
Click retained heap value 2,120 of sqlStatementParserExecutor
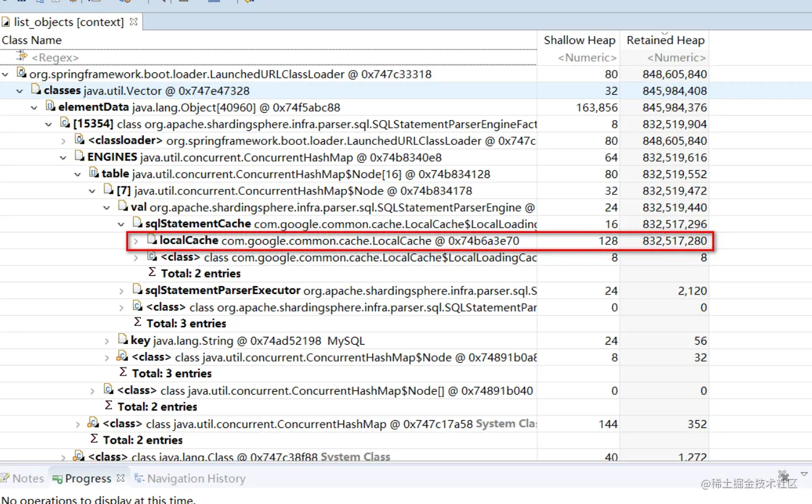click(x=692, y=290)
